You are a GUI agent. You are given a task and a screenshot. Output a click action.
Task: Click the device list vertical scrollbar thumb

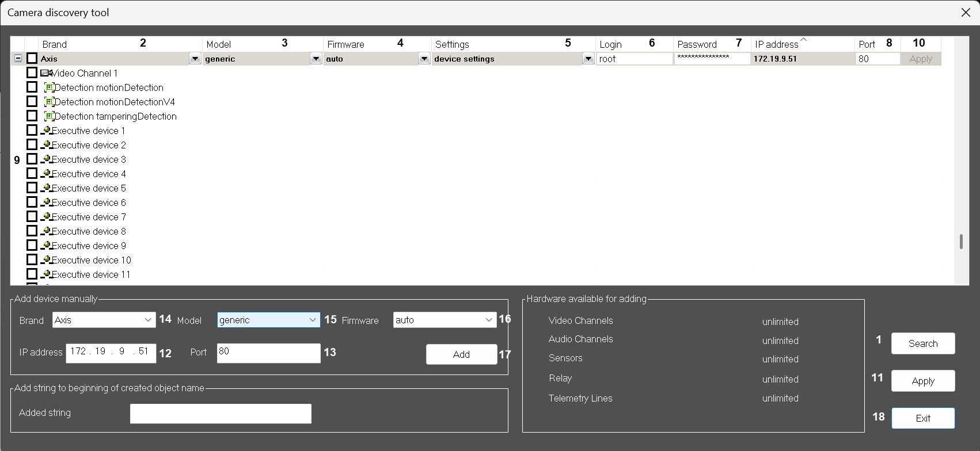pos(961,242)
